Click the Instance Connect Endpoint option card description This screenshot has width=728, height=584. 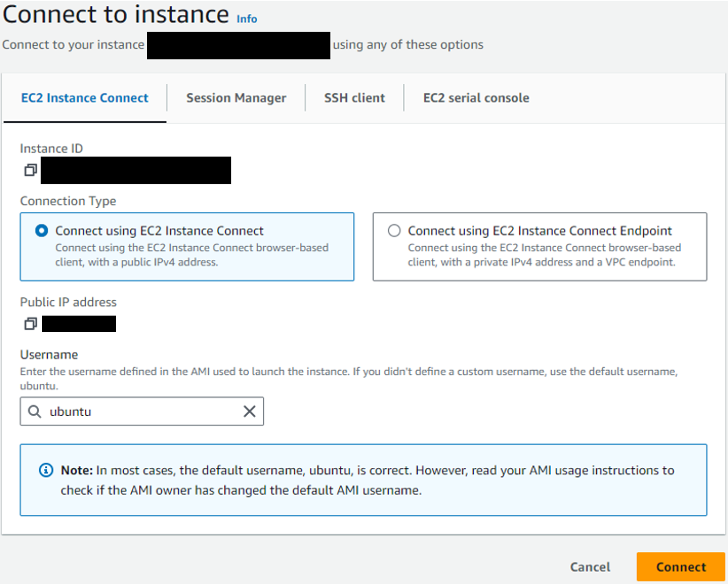pos(544,255)
